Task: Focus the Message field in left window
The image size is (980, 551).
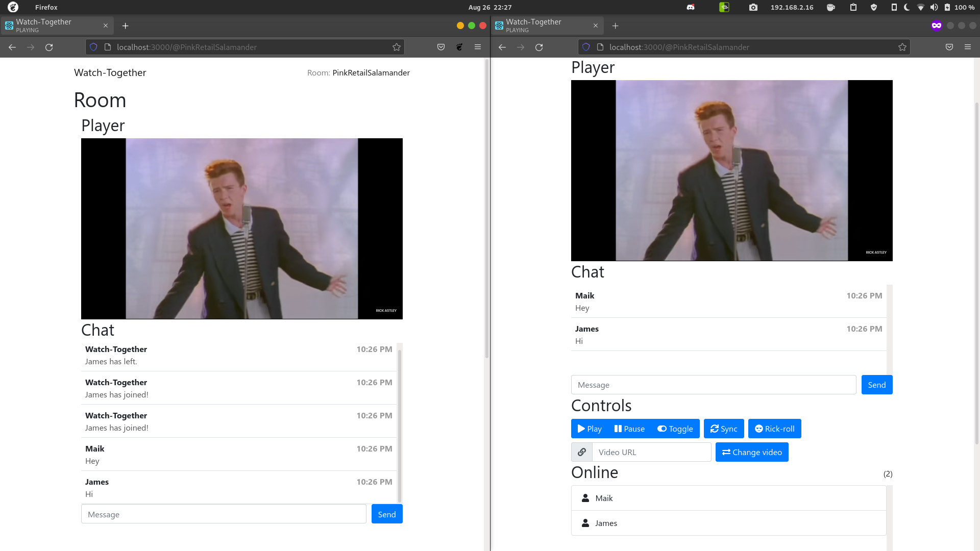Action: point(224,514)
